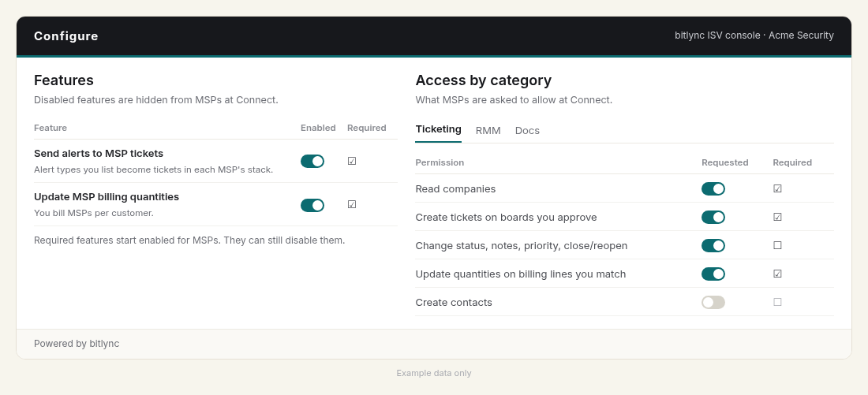Click 'You bill MSPs per customer.' description

tap(94, 213)
